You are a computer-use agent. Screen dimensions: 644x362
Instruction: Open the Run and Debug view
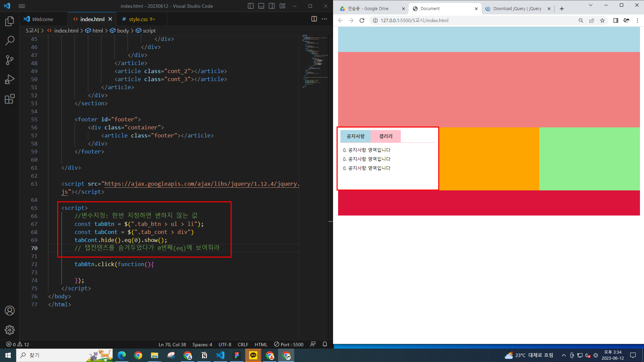click(x=10, y=79)
